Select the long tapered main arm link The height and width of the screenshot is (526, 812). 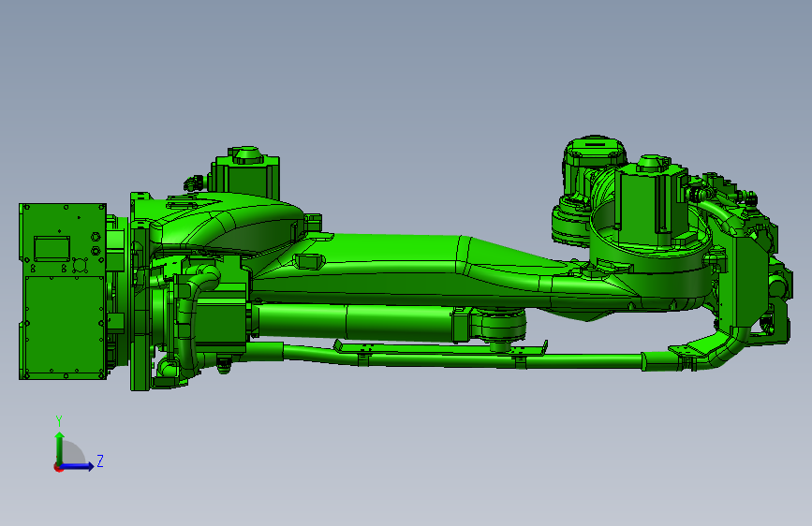click(430, 270)
